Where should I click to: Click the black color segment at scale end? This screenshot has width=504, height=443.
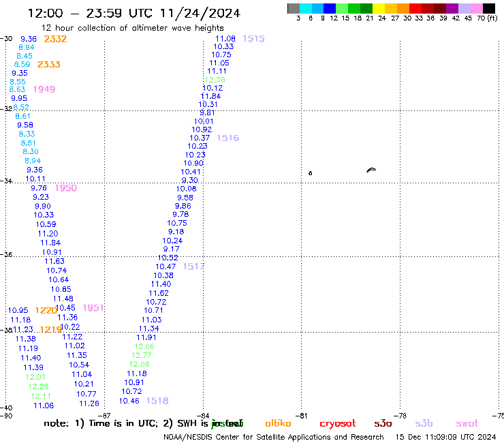pyautogui.click(x=489, y=8)
